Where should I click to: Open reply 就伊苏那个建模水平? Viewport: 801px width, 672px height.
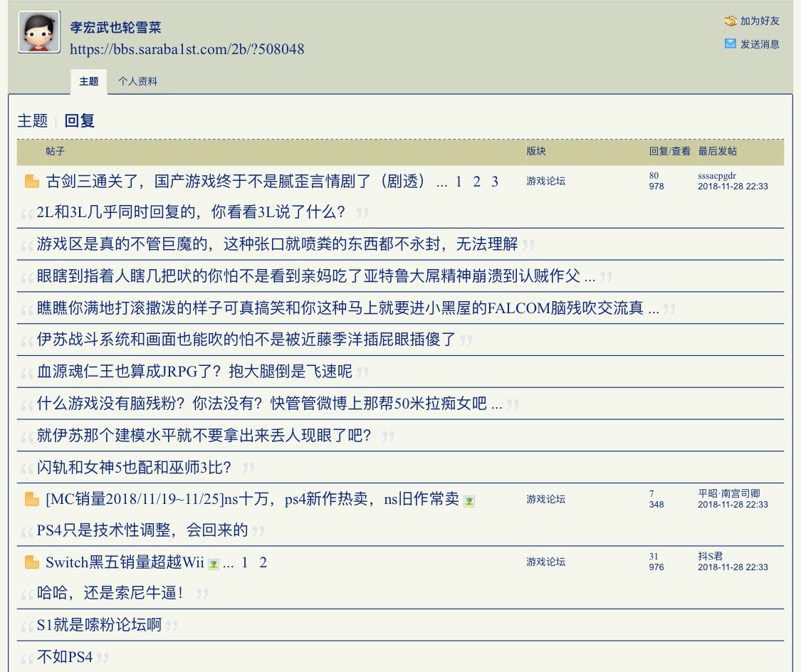tap(204, 436)
